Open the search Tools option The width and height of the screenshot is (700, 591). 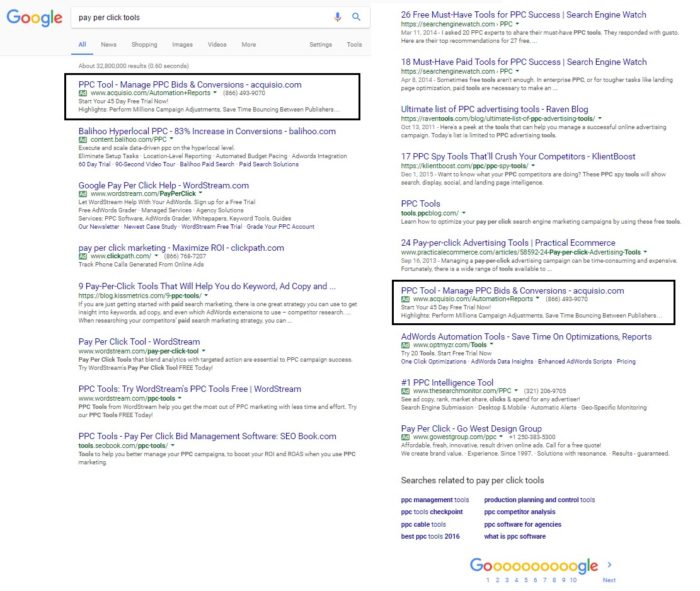pyautogui.click(x=354, y=45)
